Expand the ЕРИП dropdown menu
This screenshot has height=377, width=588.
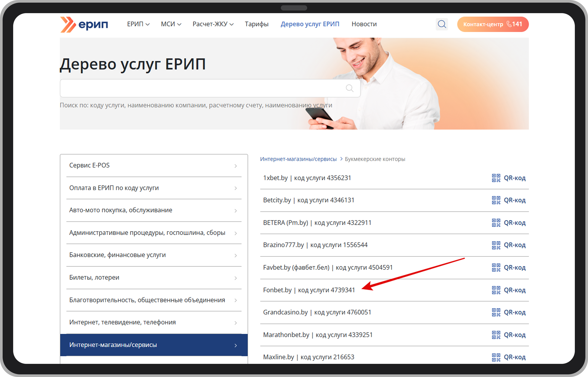click(x=138, y=24)
